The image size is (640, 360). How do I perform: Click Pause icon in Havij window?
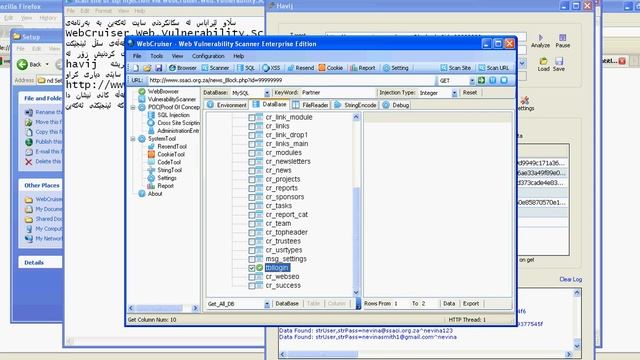coord(562,41)
